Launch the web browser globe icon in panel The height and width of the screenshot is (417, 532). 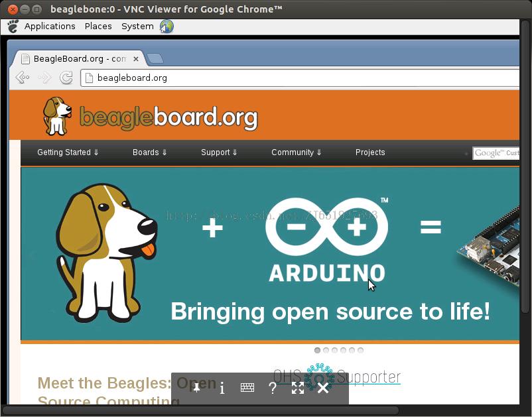click(x=166, y=27)
